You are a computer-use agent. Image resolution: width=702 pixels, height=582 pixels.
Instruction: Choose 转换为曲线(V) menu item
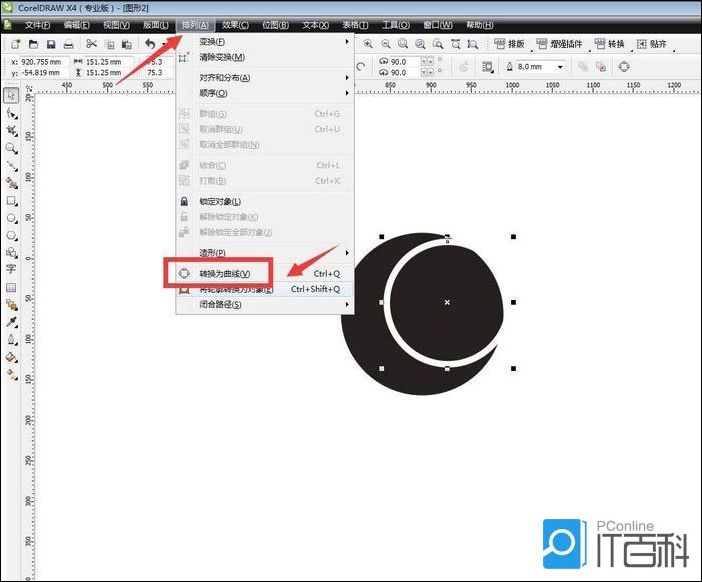tap(265, 274)
